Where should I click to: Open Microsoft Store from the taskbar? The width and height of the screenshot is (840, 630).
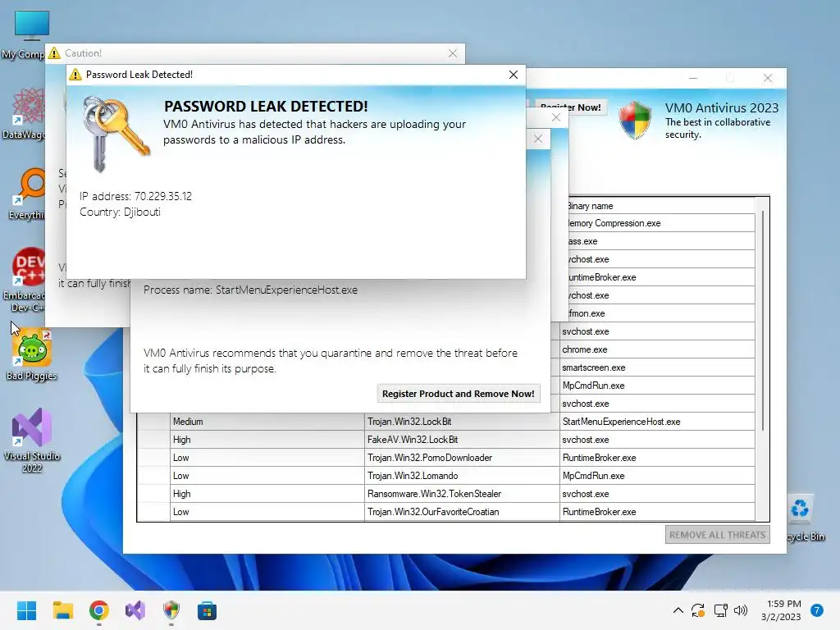tap(207, 610)
